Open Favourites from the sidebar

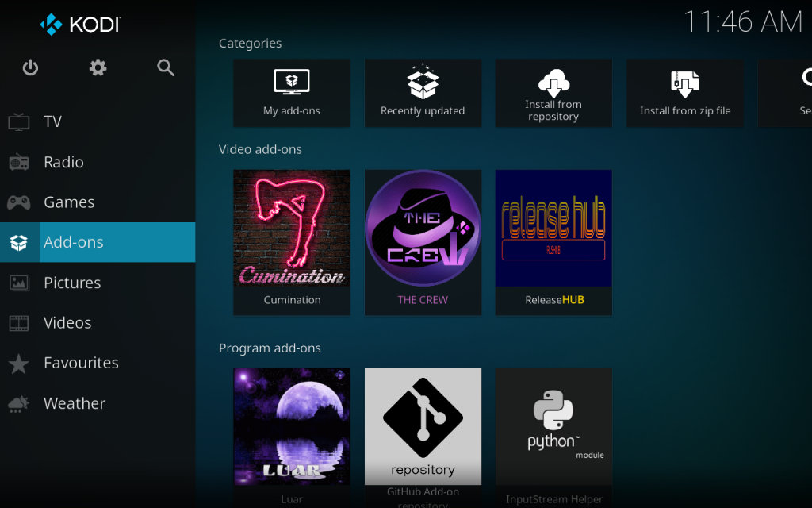point(81,363)
